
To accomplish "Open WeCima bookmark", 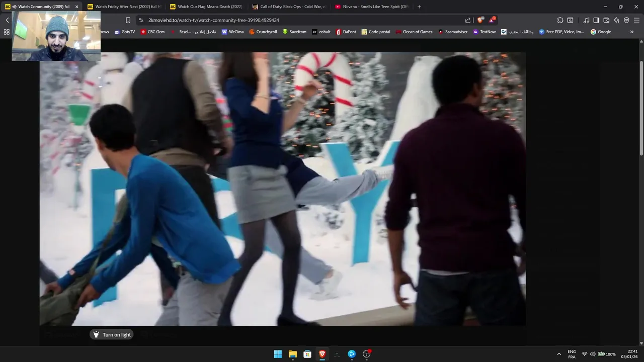I will (232, 32).
